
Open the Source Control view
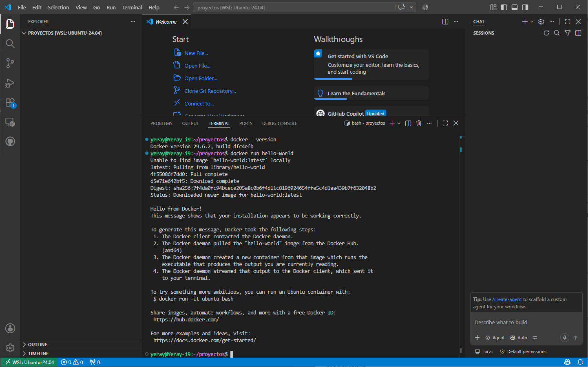point(10,63)
